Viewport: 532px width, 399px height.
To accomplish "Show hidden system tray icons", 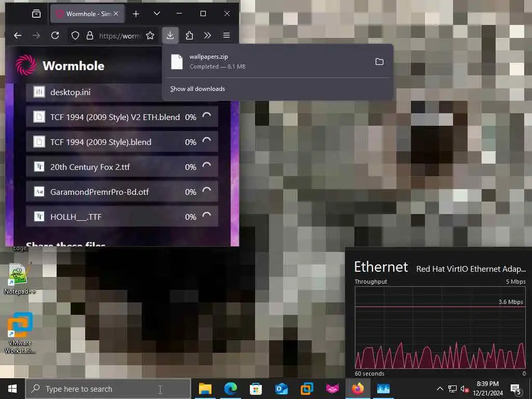I will [440, 389].
